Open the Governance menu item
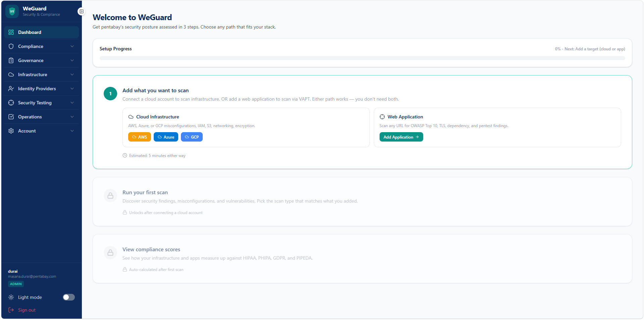This screenshot has height=320, width=644. click(42, 60)
